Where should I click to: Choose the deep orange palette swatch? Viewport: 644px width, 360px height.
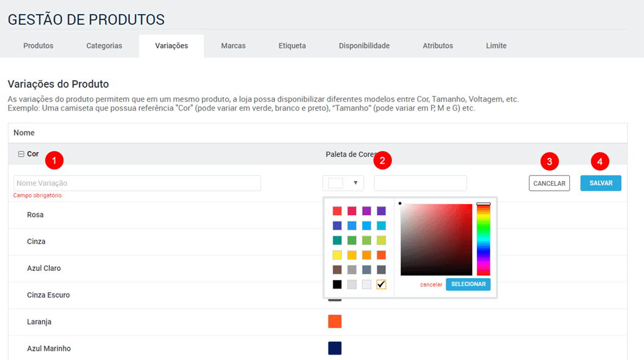(382, 255)
